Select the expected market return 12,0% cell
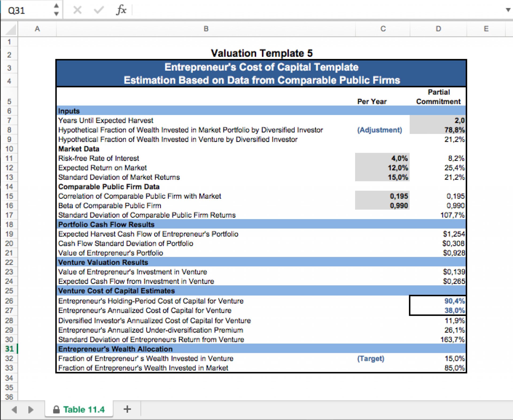 (382, 168)
